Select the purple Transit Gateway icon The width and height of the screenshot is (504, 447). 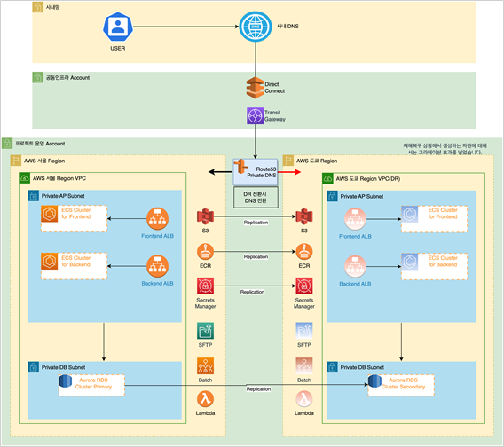point(255,115)
